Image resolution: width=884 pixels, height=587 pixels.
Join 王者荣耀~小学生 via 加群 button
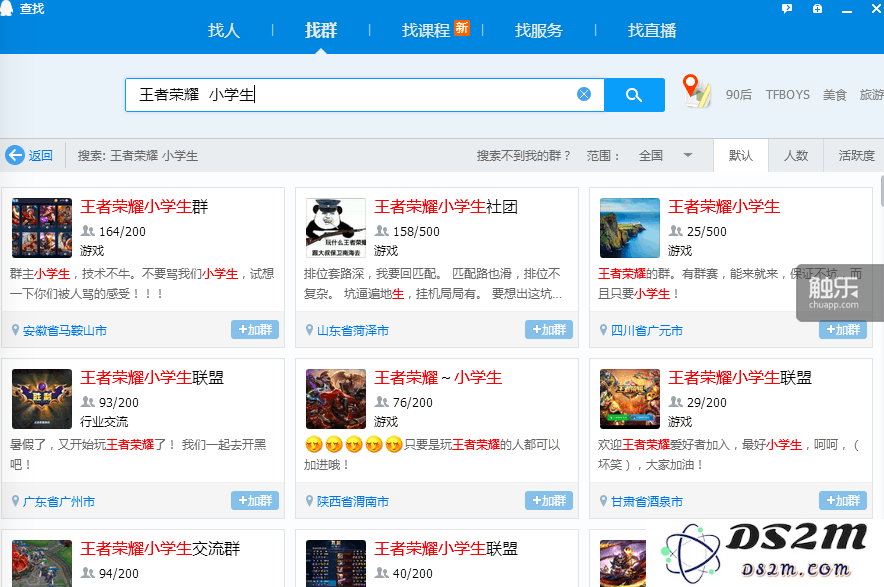(x=549, y=500)
